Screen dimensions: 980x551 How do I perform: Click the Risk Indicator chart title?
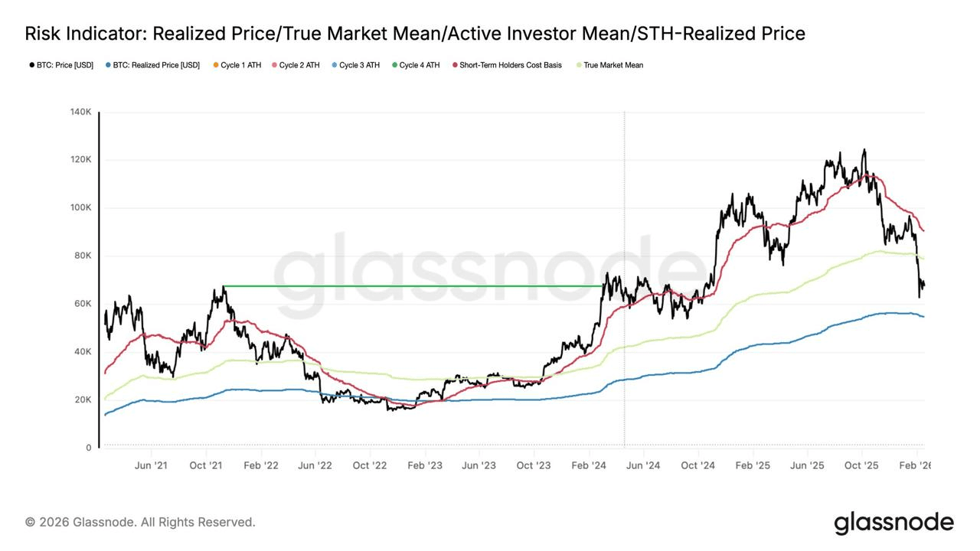coord(415,34)
